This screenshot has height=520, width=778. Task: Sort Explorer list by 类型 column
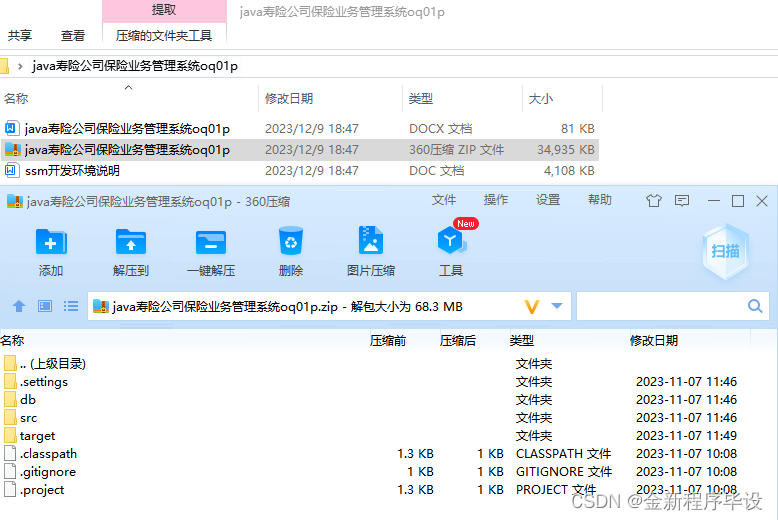pyautogui.click(x=421, y=99)
